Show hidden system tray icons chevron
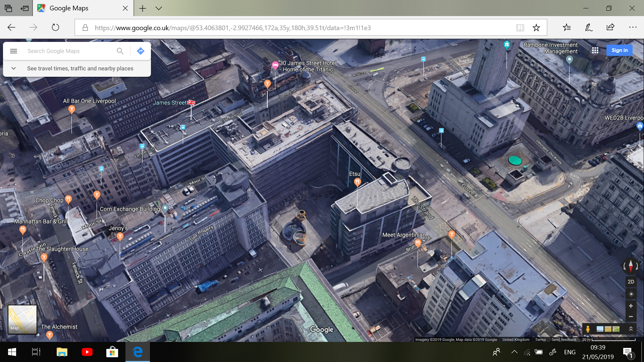Screen dimensions: 644x362 pyautogui.click(x=514, y=352)
